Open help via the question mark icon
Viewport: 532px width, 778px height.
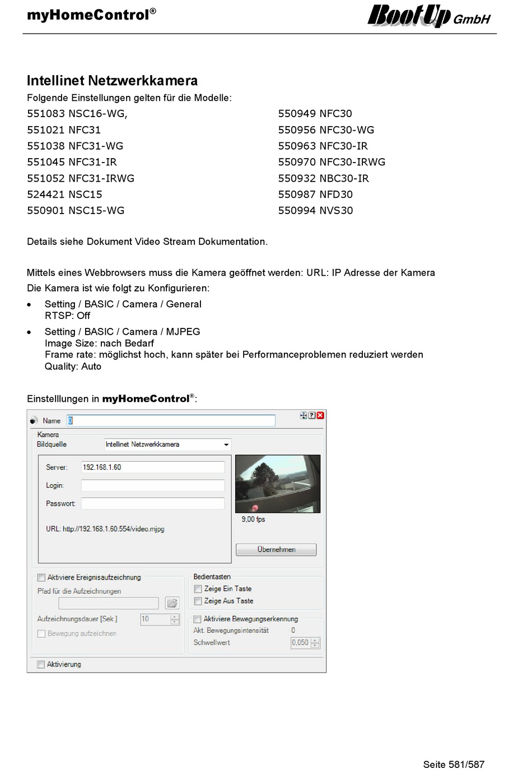312,415
